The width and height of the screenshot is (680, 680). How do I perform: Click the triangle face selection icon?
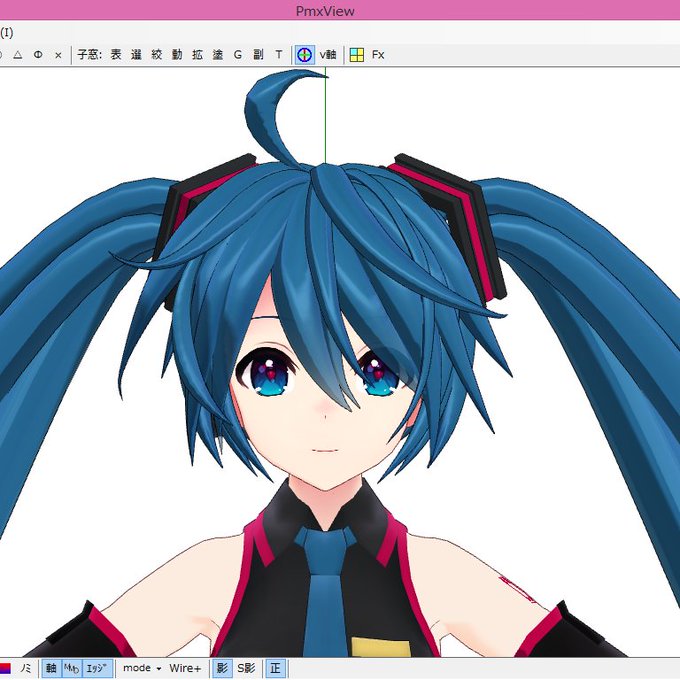18,55
